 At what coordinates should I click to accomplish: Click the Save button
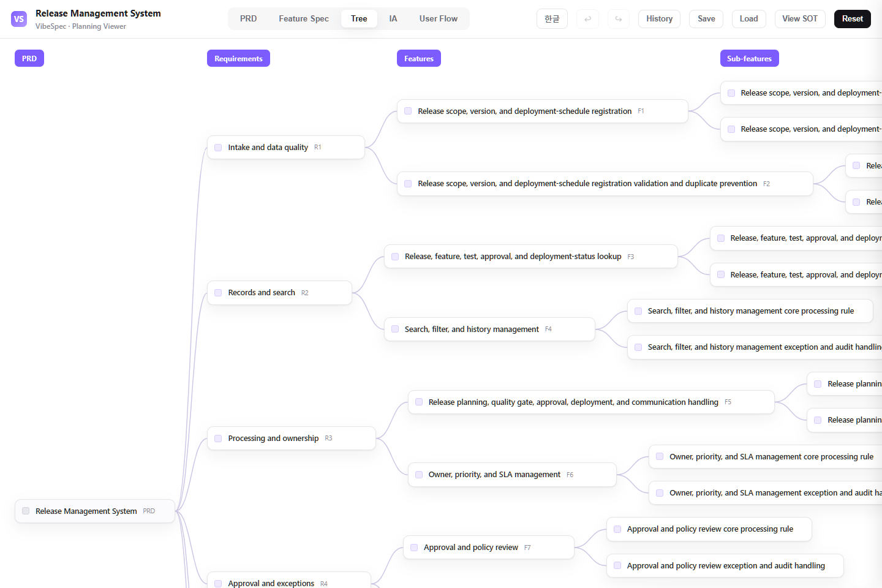(706, 19)
